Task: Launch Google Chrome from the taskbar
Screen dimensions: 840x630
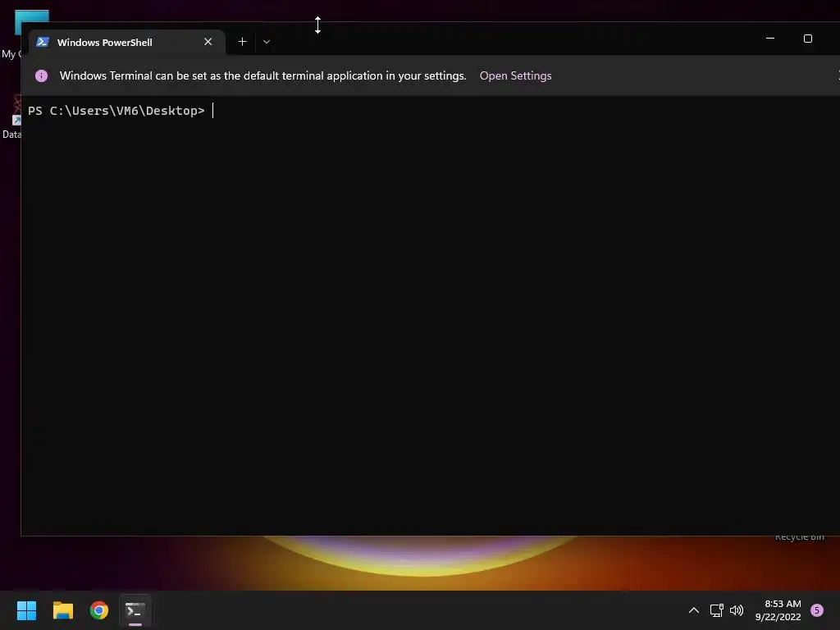Action: (99, 610)
